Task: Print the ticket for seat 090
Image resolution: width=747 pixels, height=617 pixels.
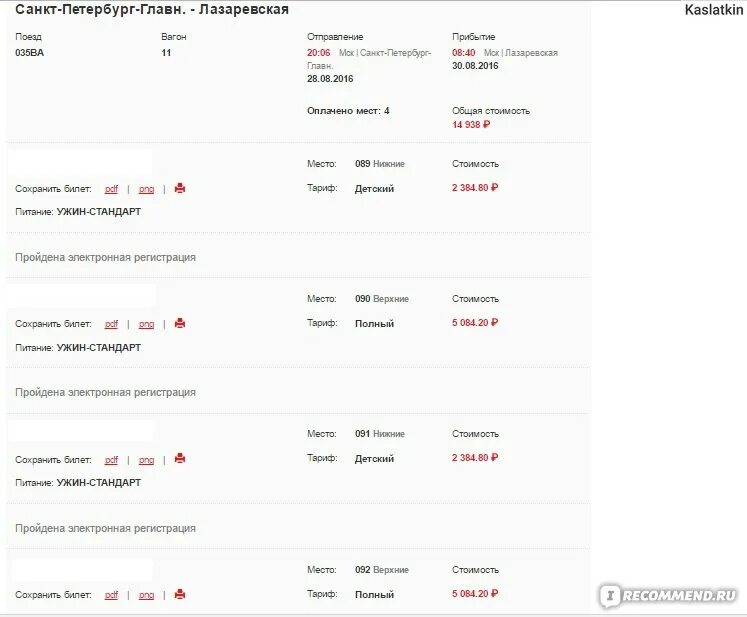Action: pyautogui.click(x=180, y=323)
